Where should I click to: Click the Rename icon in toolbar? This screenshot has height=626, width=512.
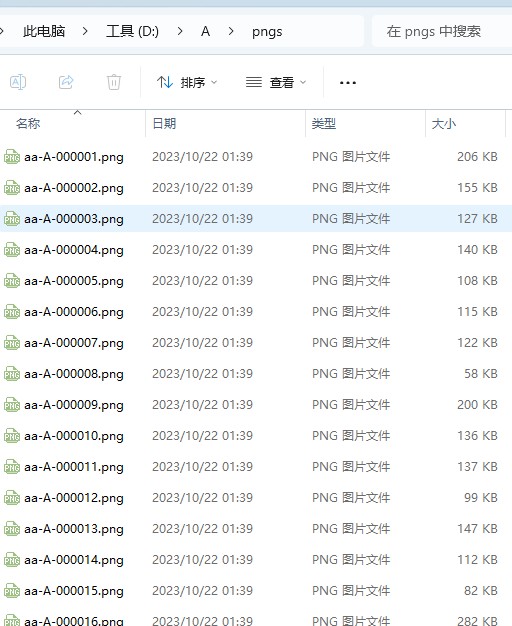[18, 82]
